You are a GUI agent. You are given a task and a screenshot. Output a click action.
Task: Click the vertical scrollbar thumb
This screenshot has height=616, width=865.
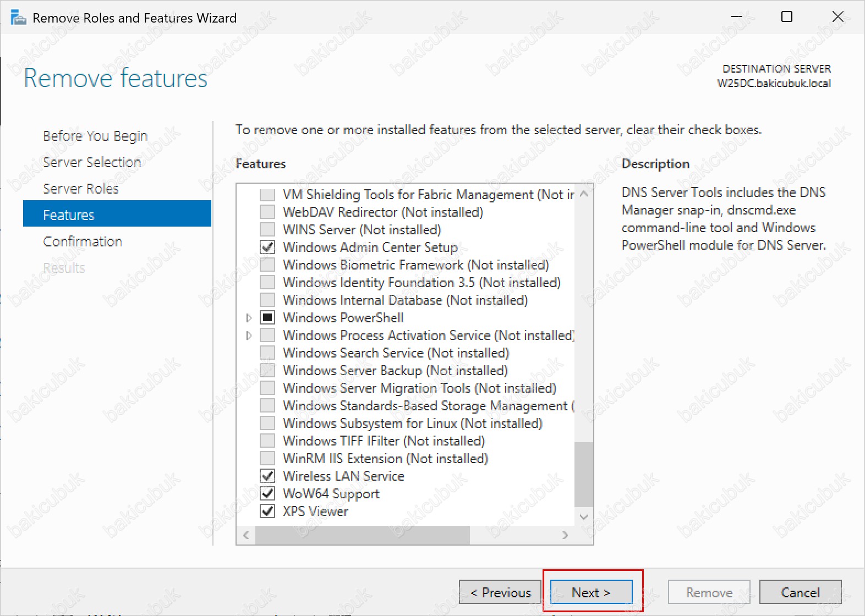(x=584, y=474)
